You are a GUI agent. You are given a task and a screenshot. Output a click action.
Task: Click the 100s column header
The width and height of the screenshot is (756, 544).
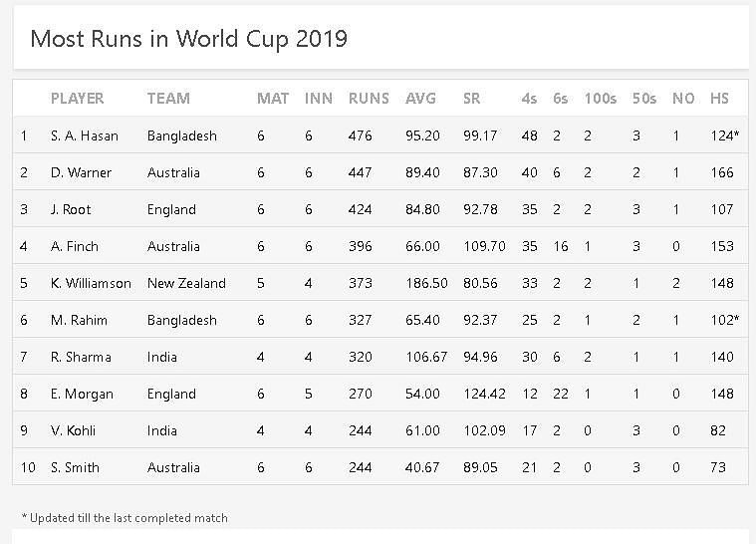600,99
